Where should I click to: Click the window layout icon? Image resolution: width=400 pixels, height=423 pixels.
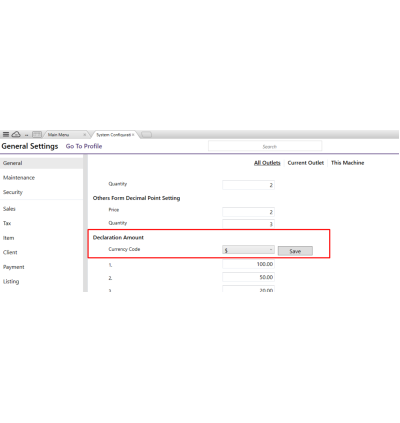(37, 134)
